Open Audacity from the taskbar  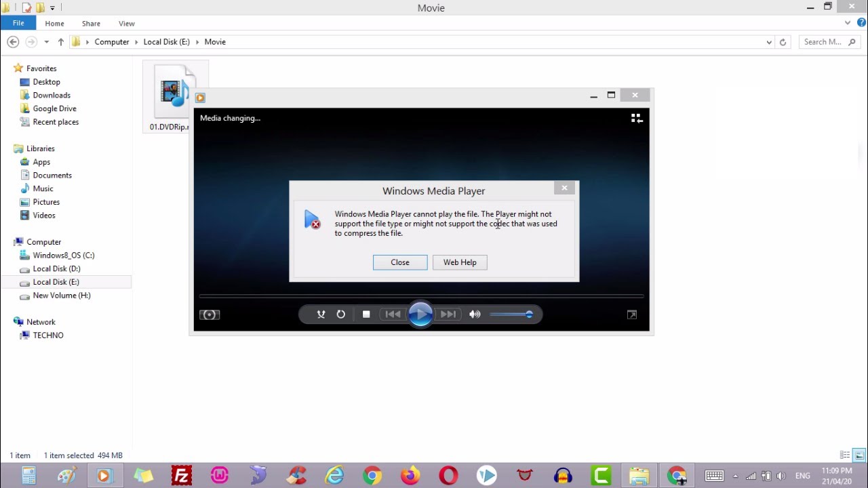point(563,476)
